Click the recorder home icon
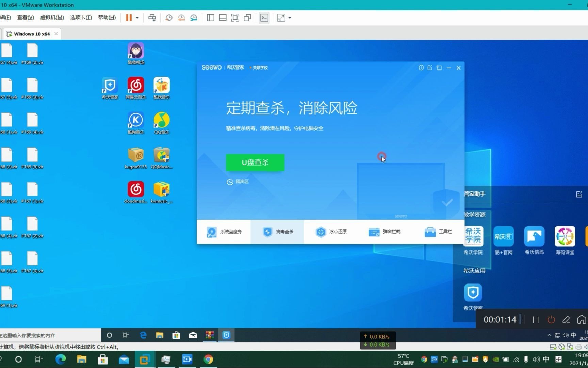This screenshot has width=588, height=368. pyautogui.click(x=582, y=320)
